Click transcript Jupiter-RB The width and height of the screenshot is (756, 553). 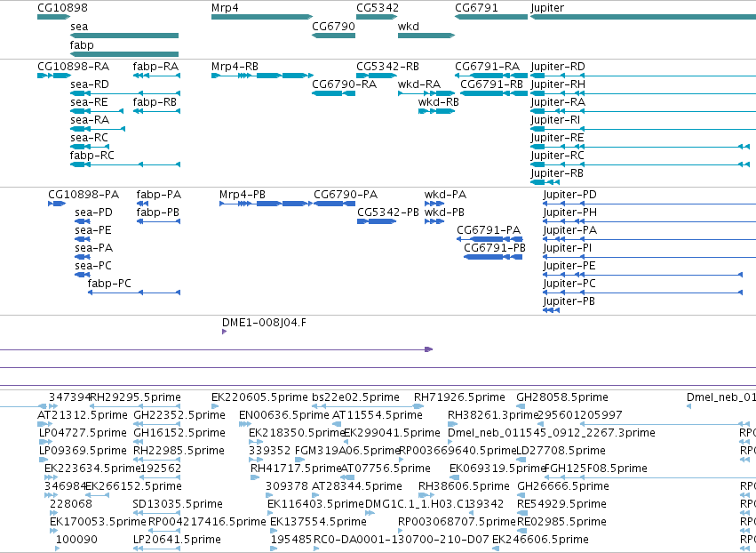(x=545, y=182)
